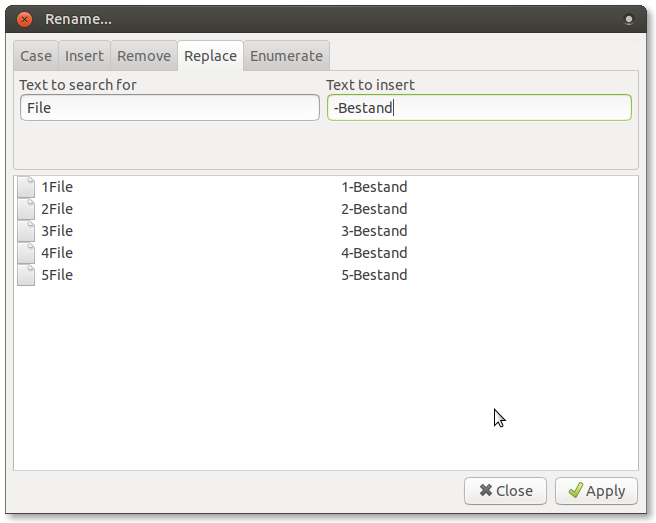
Task: Go to the Remove tab
Action: [144, 56]
